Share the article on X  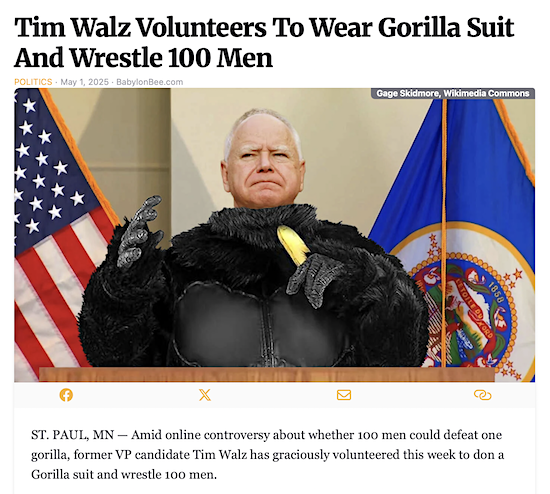point(205,395)
